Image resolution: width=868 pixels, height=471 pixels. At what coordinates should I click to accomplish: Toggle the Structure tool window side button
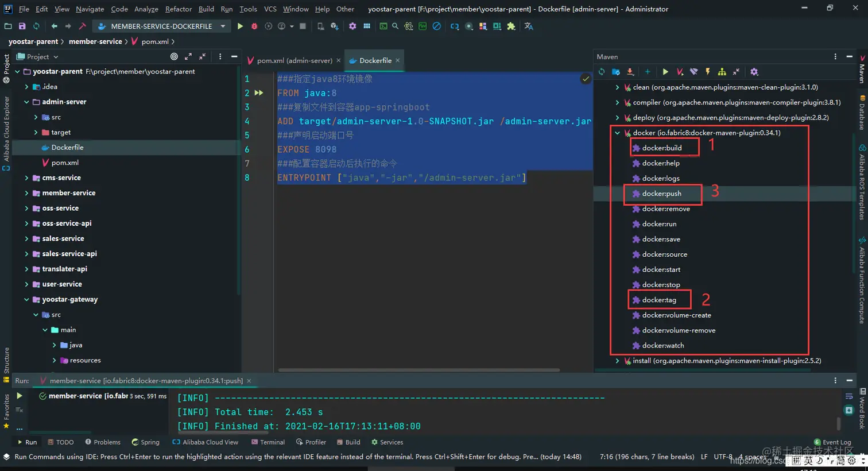(x=6, y=364)
